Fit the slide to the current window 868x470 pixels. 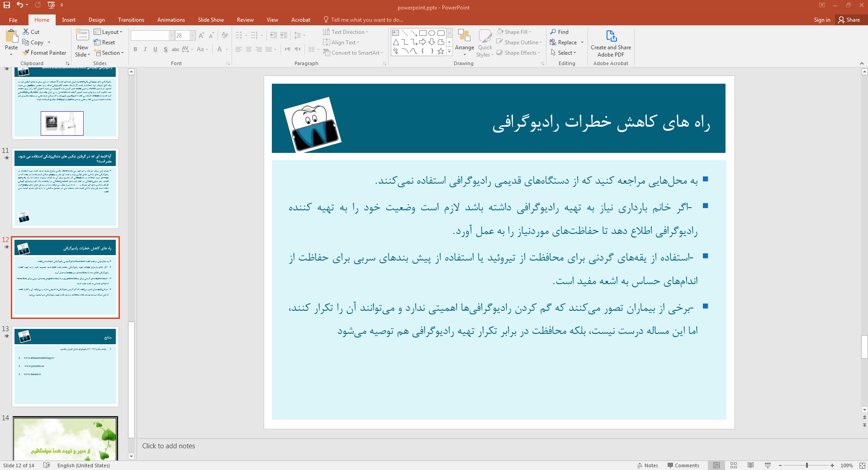(x=862, y=465)
